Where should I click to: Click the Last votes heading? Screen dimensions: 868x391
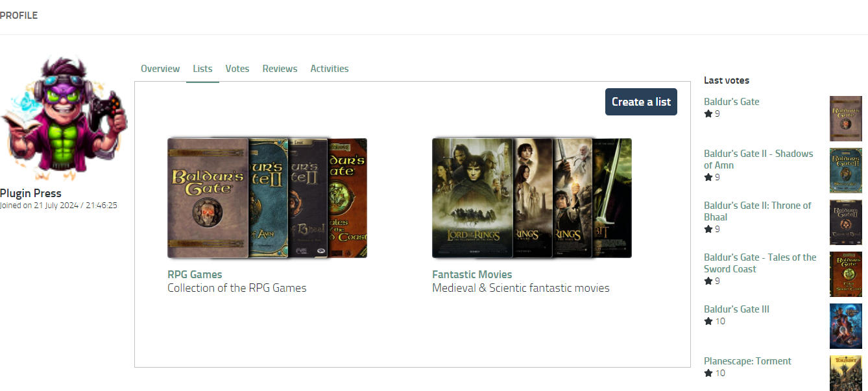coord(727,80)
